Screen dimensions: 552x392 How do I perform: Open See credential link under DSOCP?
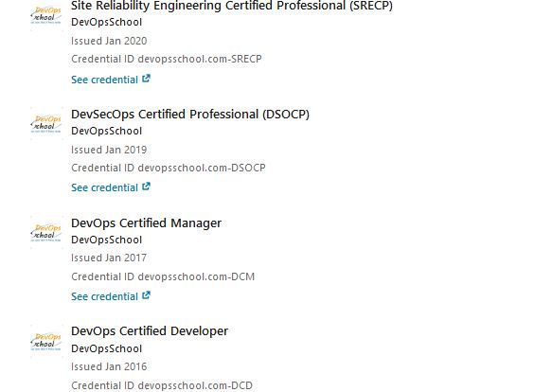click(111, 187)
